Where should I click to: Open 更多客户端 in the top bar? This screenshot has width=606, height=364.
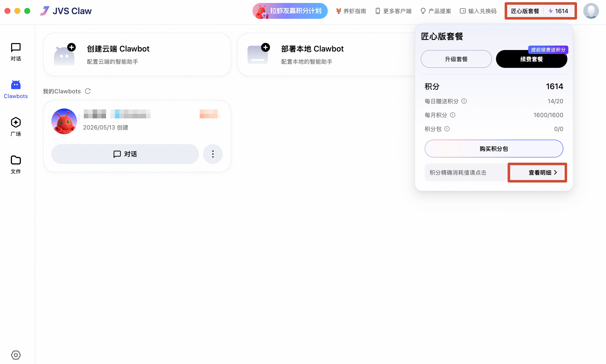pyautogui.click(x=393, y=11)
